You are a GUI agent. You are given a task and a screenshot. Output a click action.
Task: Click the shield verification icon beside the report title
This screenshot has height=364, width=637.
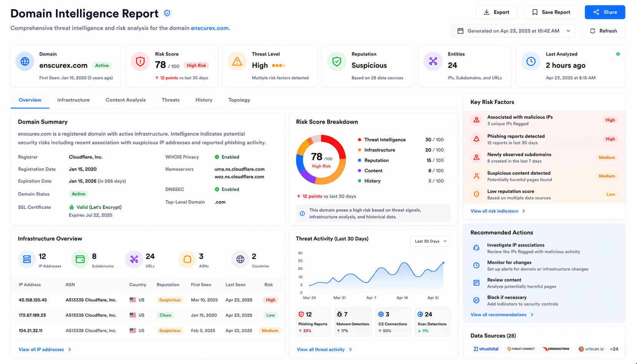tap(167, 13)
